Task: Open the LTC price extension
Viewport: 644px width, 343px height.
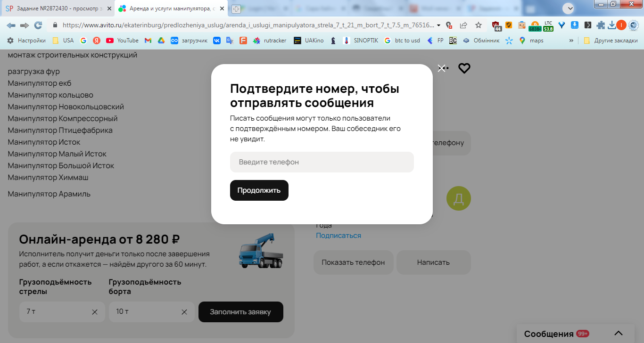Action: point(548,25)
